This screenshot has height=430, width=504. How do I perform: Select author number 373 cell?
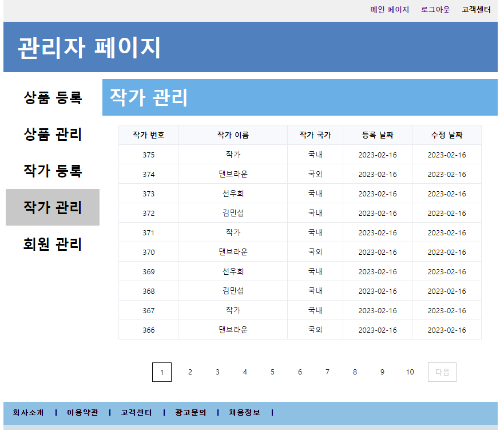pyautogui.click(x=149, y=194)
